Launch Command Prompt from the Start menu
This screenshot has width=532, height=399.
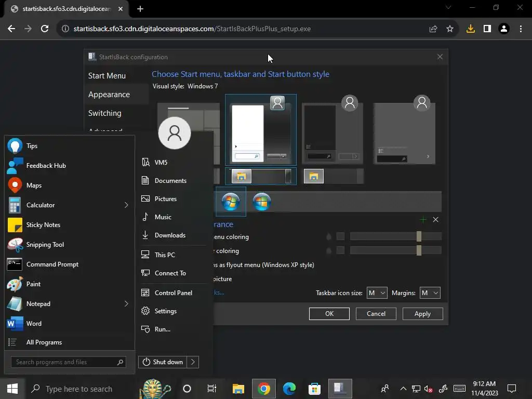click(70, 264)
